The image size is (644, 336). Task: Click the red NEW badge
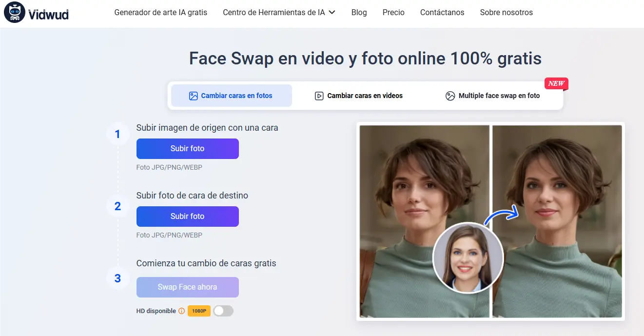(x=556, y=83)
